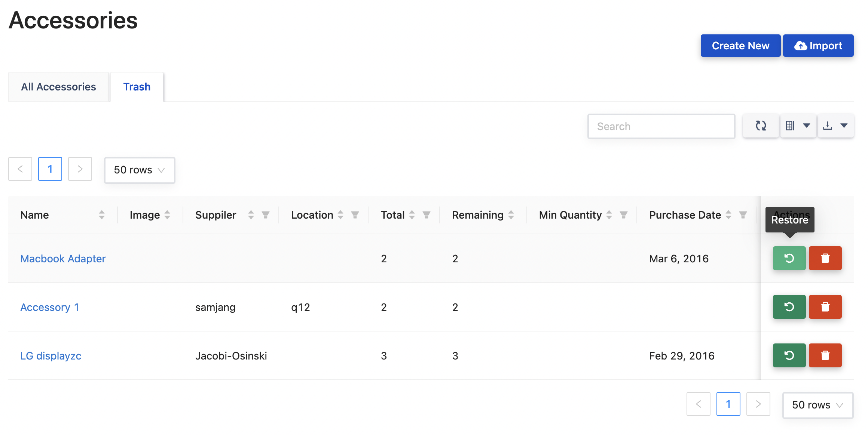Filter the Purchase Date column

(x=743, y=215)
